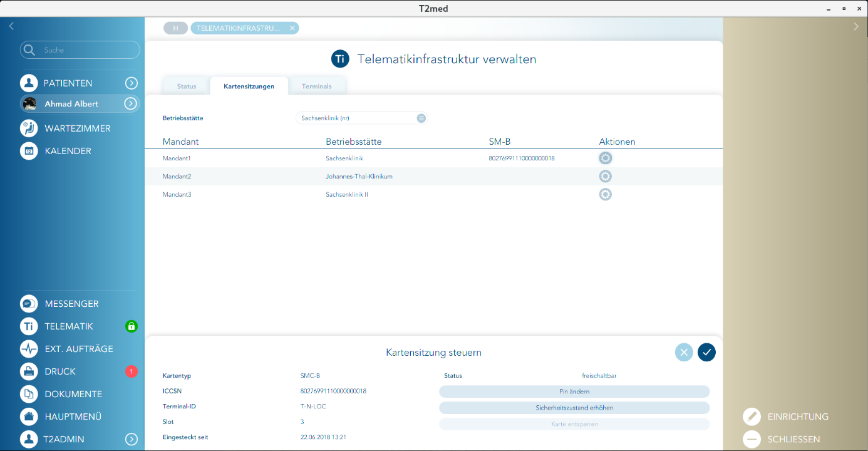Collapse the left sidebar arrow

(x=12, y=26)
